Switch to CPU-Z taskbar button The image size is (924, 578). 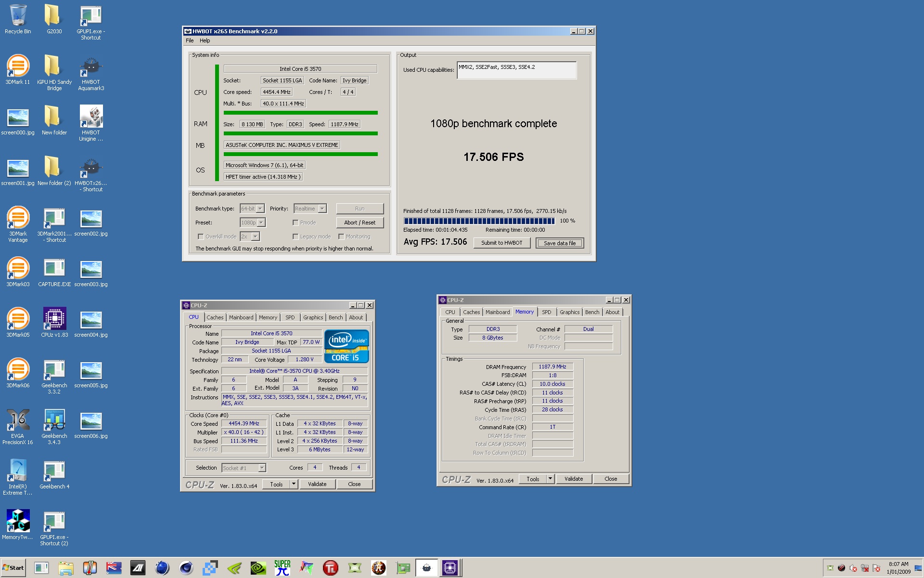point(450,568)
